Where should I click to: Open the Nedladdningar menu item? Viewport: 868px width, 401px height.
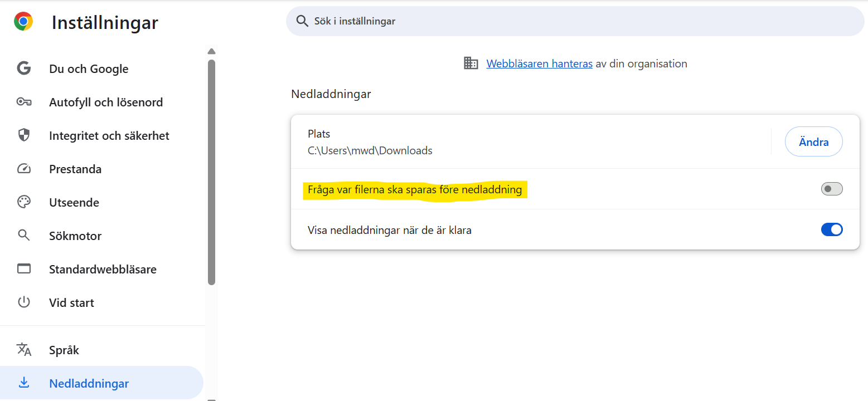pos(89,383)
